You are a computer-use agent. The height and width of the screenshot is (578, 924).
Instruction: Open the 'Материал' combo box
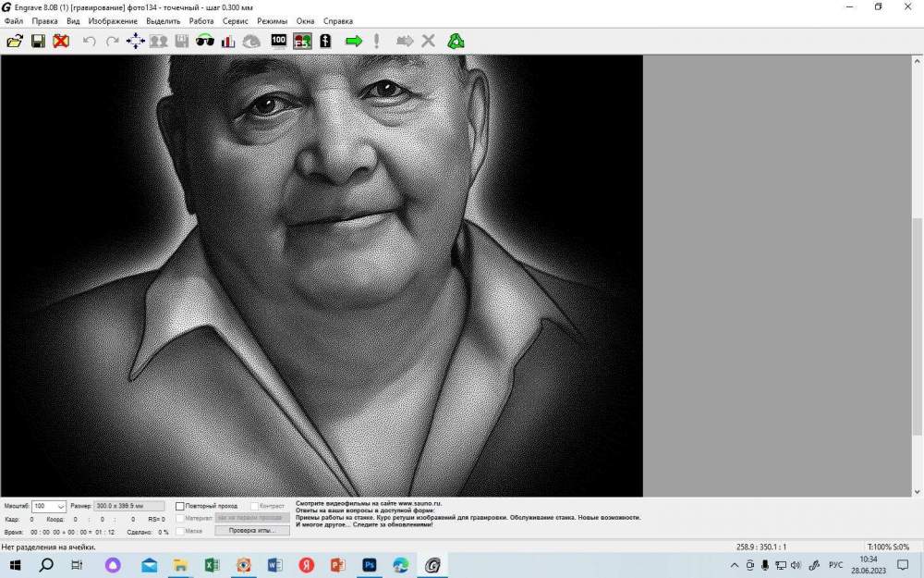[251, 519]
